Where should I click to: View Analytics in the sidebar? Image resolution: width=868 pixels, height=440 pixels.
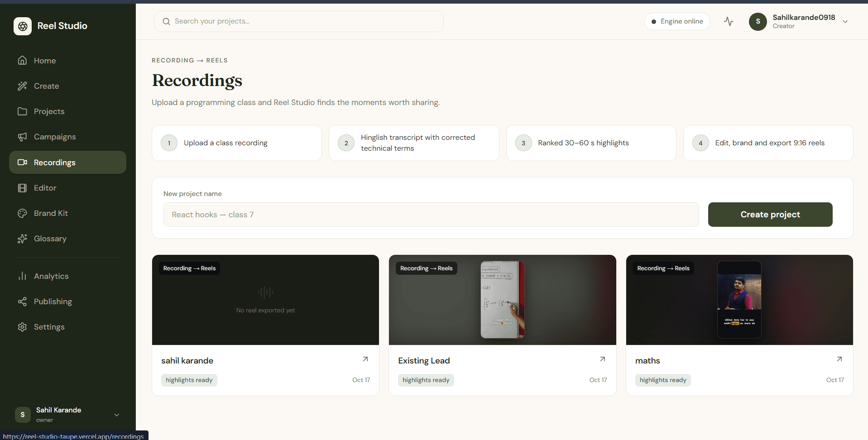[x=67, y=276]
